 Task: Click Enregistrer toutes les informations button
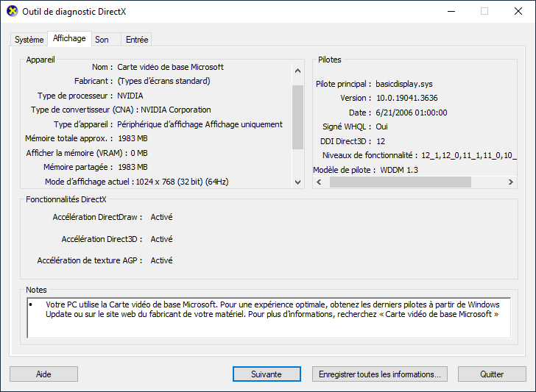[x=380, y=374]
